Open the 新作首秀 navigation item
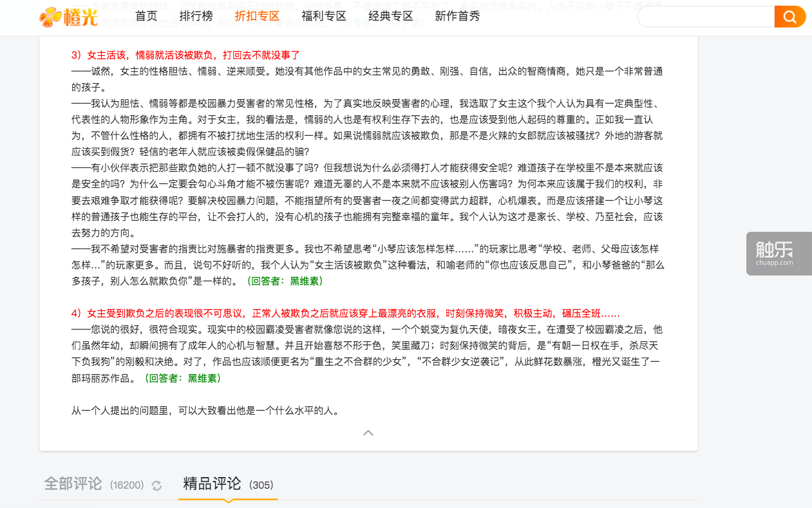 tap(458, 16)
